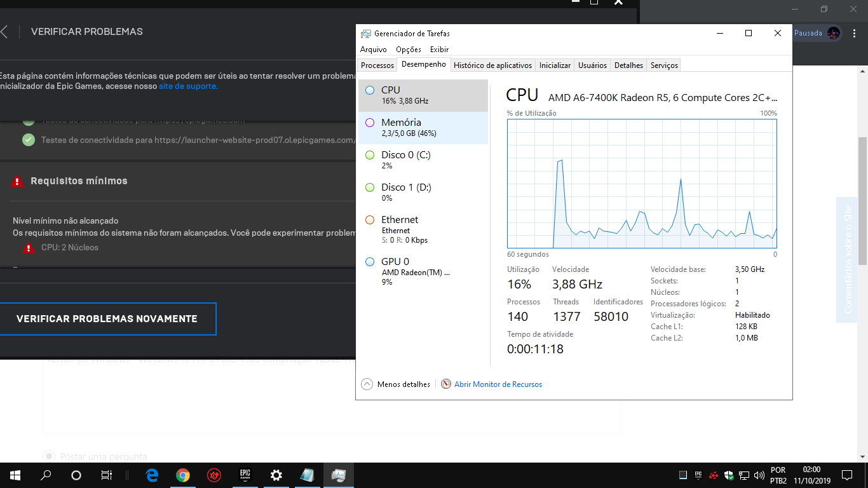Click Verificar Problemas Novamente button
The width and height of the screenshot is (868, 488).
107,319
